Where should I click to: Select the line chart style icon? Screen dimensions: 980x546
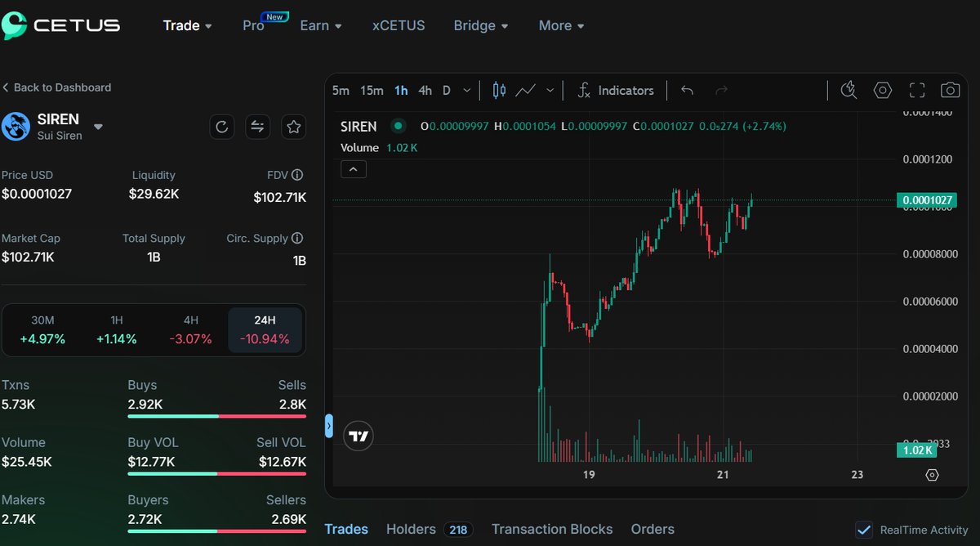tap(526, 91)
